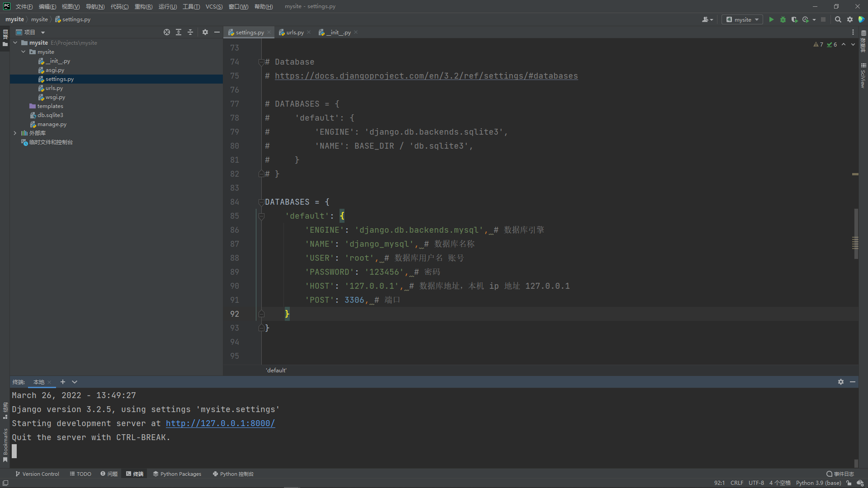Toggle file read-only lock icon in status bar

point(849,483)
